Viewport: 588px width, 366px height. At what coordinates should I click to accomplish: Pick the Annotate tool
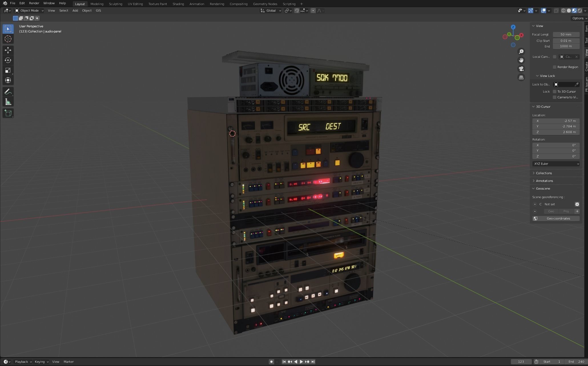click(x=8, y=92)
